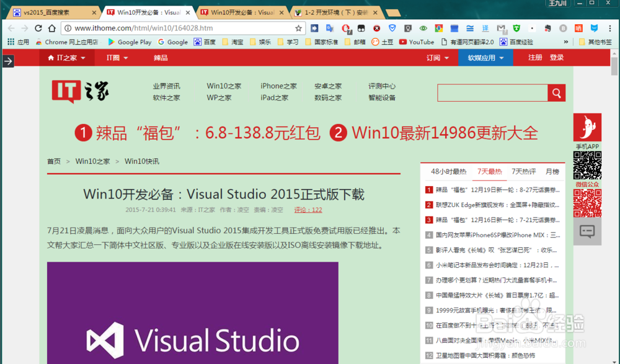
Task: Click the 手机APP black QR code
Action: pos(587,166)
